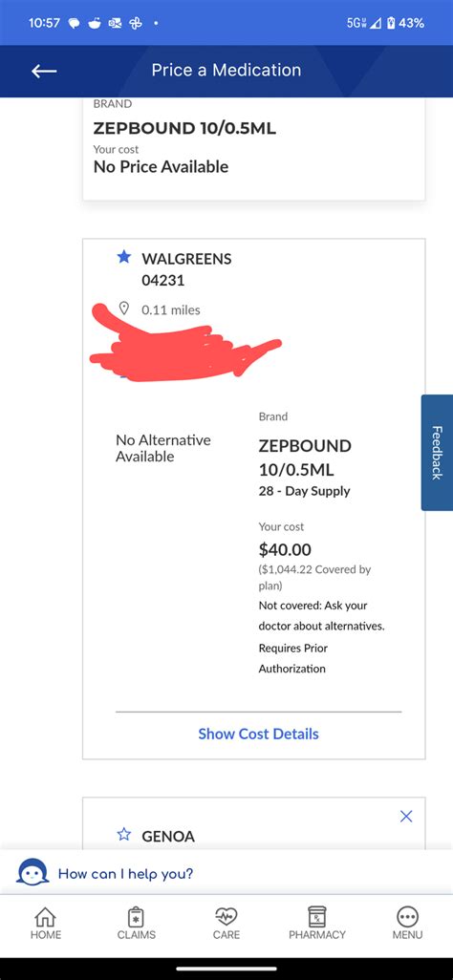Select the Zepbound No Price Available card
The height and width of the screenshot is (980, 453).
pyautogui.click(x=254, y=149)
